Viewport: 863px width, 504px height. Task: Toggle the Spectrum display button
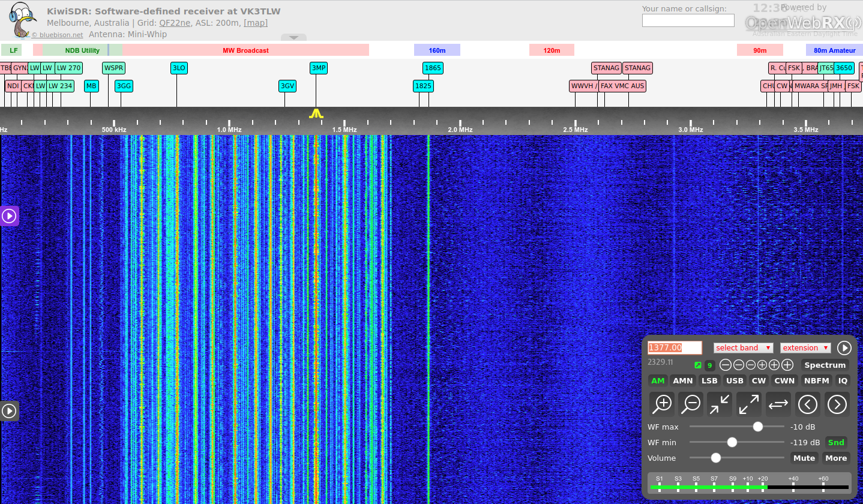click(825, 365)
